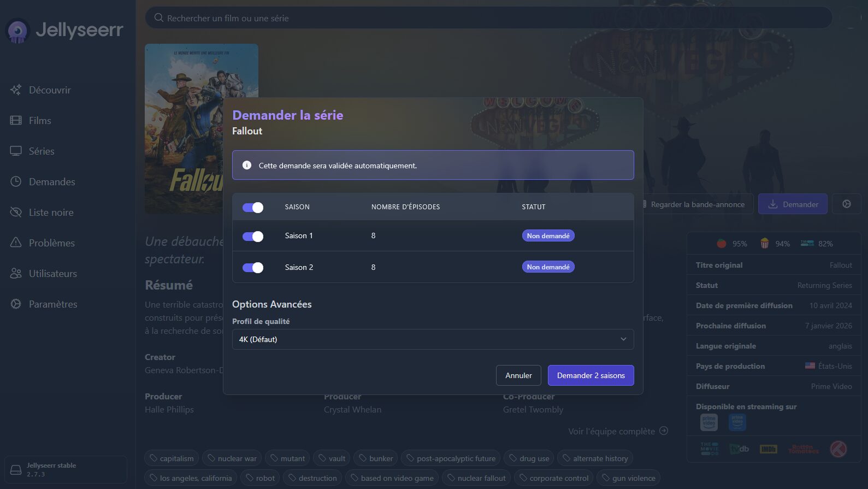Disable the Saison 1 toggle
Viewport: 868px width, 489px height.
(253, 236)
